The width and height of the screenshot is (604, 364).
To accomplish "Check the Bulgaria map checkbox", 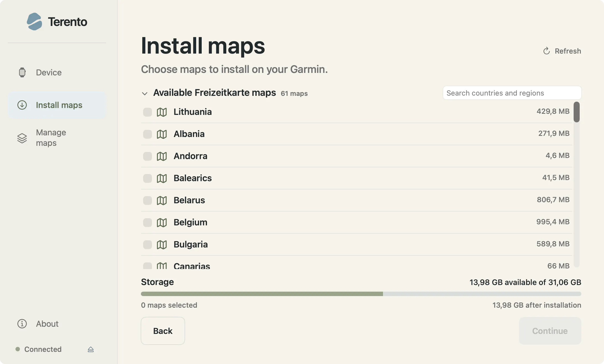I will pyautogui.click(x=148, y=244).
